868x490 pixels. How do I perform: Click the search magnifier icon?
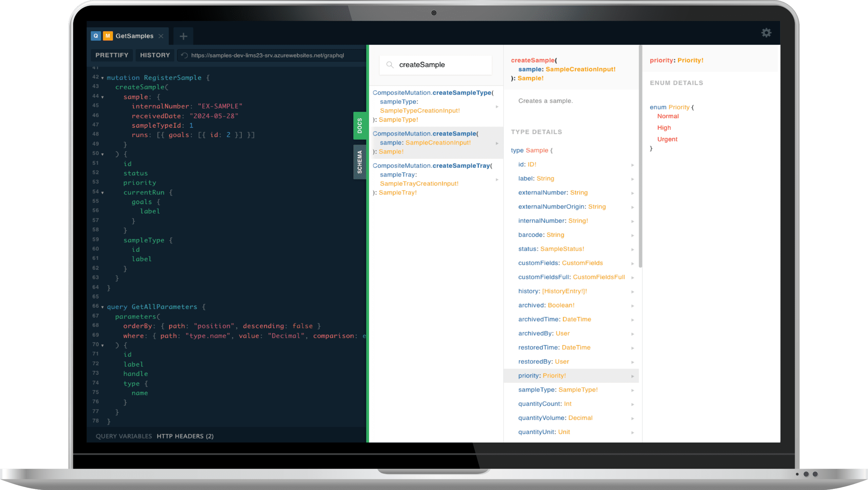tap(390, 65)
